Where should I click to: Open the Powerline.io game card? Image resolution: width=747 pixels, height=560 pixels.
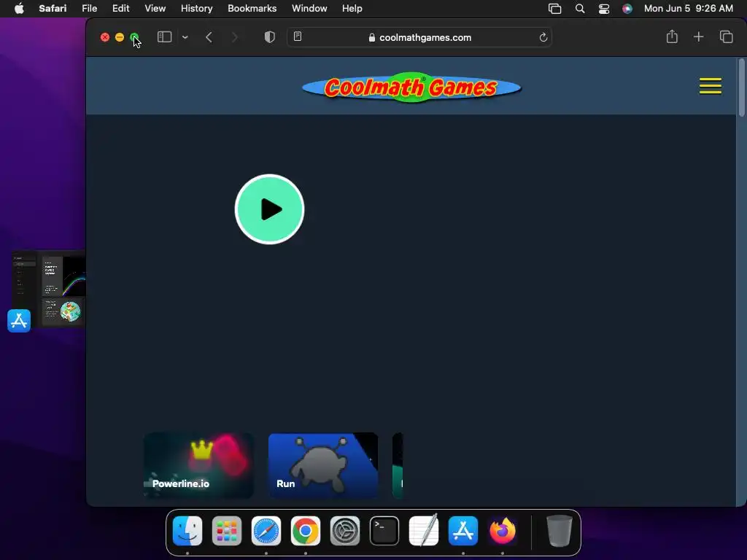[198, 465]
